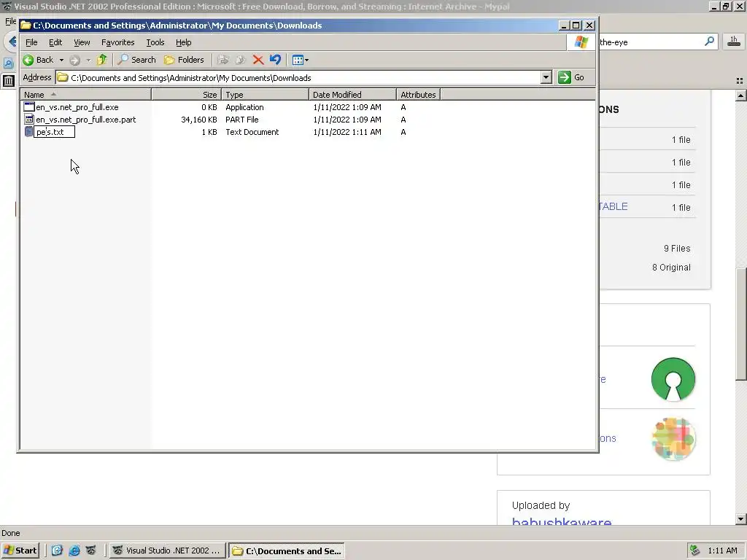
Task: Switch to C:\Documents and Se... taskbar button
Action: click(x=286, y=551)
